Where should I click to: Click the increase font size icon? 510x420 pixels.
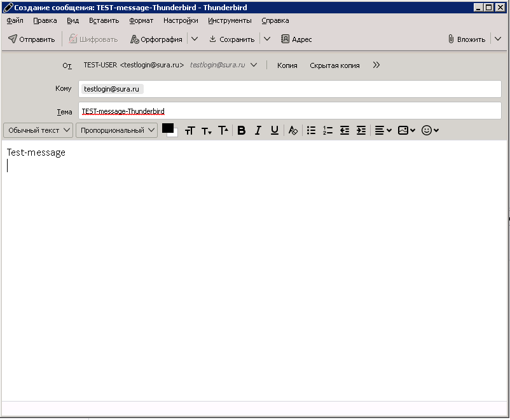point(223,130)
